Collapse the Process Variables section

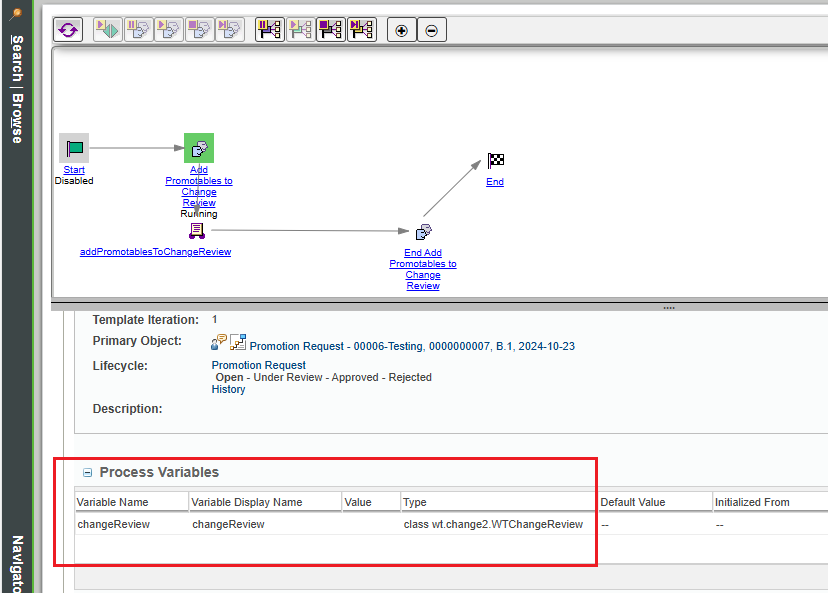tap(87, 472)
